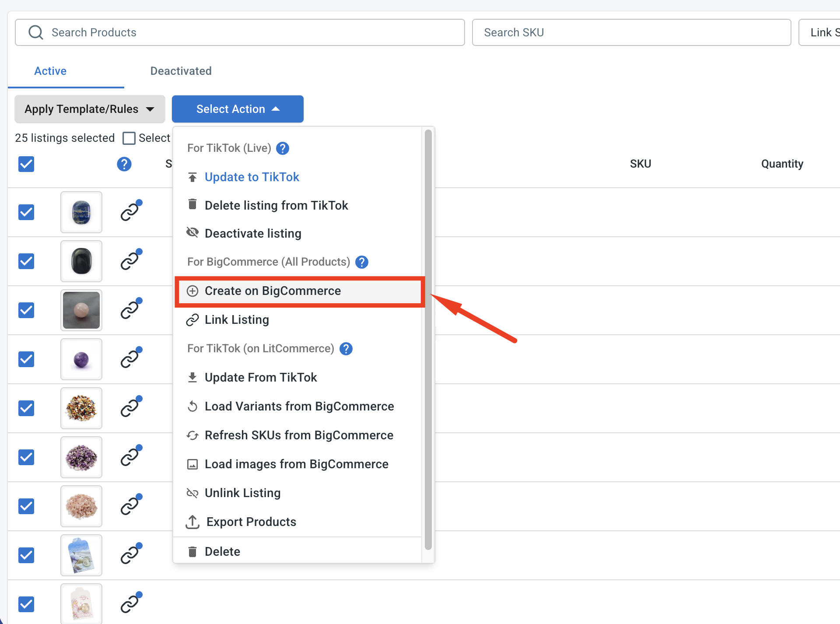Click the link icon for the black stone listing

[x=131, y=260]
